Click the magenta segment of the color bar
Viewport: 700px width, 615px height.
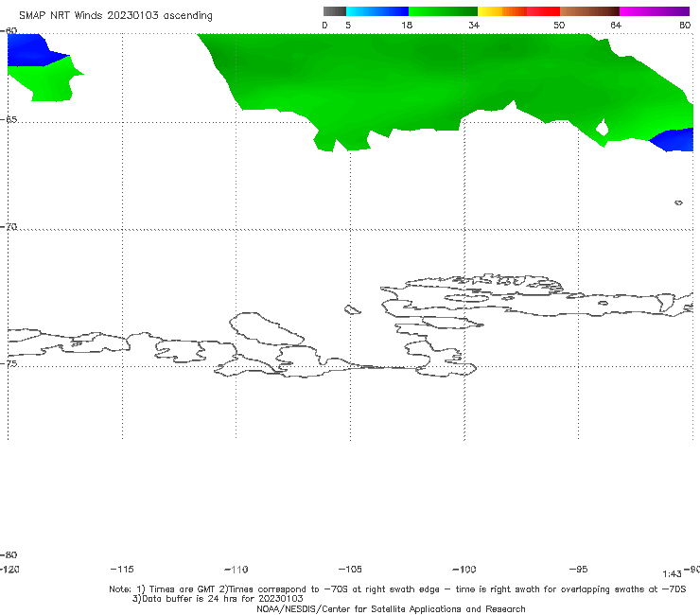coord(655,11)
